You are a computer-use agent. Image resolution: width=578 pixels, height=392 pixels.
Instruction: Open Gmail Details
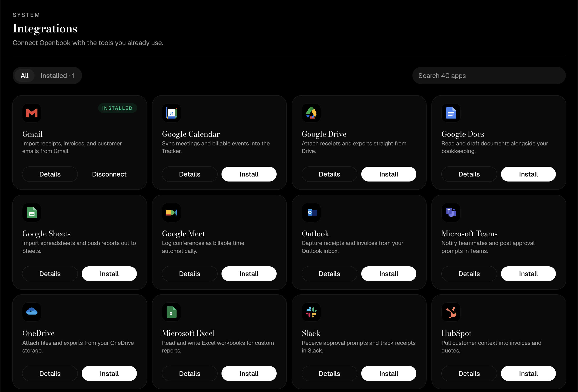click(x=50, y=174)
